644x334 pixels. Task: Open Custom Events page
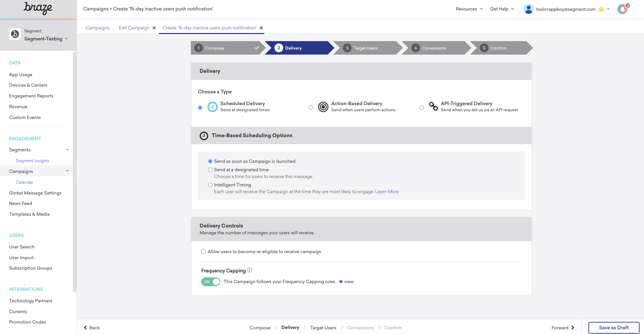coord(25,118)
